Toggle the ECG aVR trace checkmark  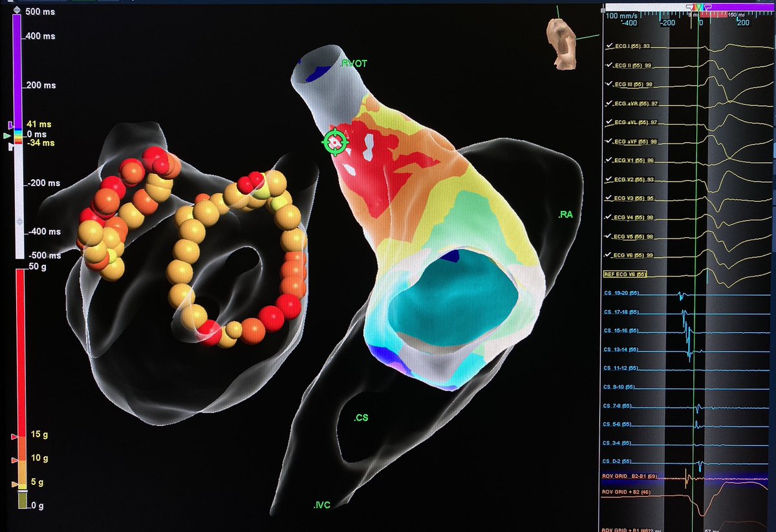tap(608, 103)
